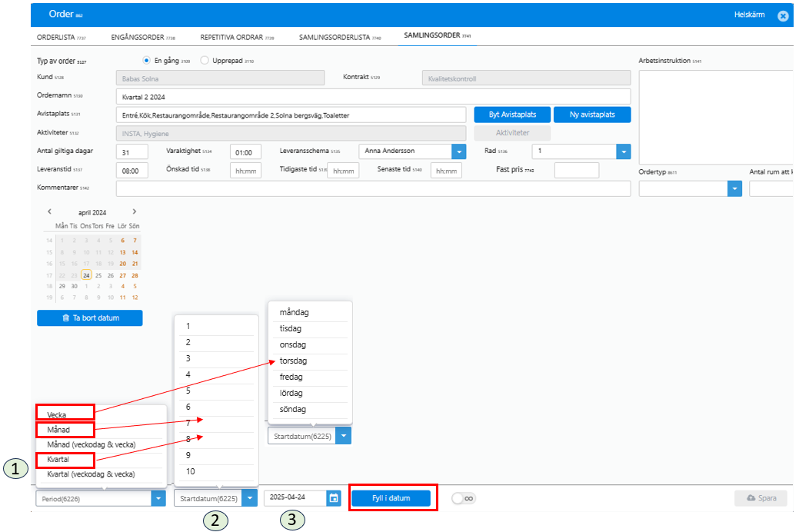
Task: Switch to the SAMLINGSORDERLISTA tab
Action: (x=340, y=37)
